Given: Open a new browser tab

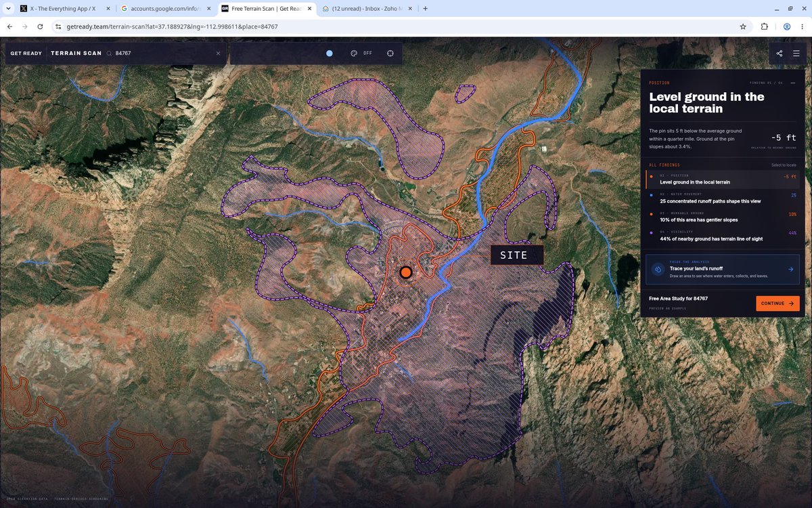Looking at the screenshot, I should pyautogui.click(x=425, y=9).
